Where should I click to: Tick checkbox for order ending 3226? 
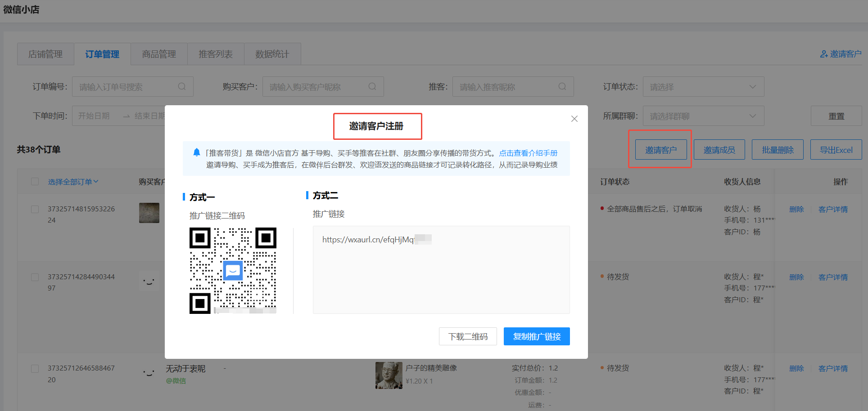(35, 209)
